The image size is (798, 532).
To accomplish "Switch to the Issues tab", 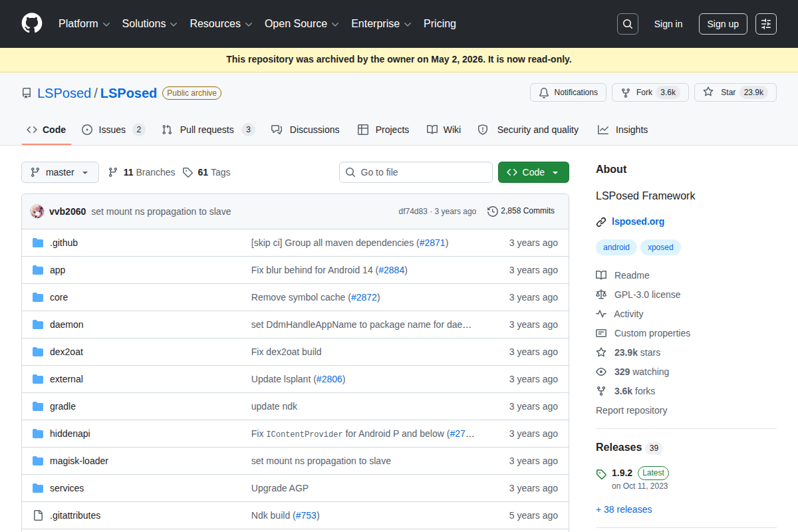I will (113, 130).
